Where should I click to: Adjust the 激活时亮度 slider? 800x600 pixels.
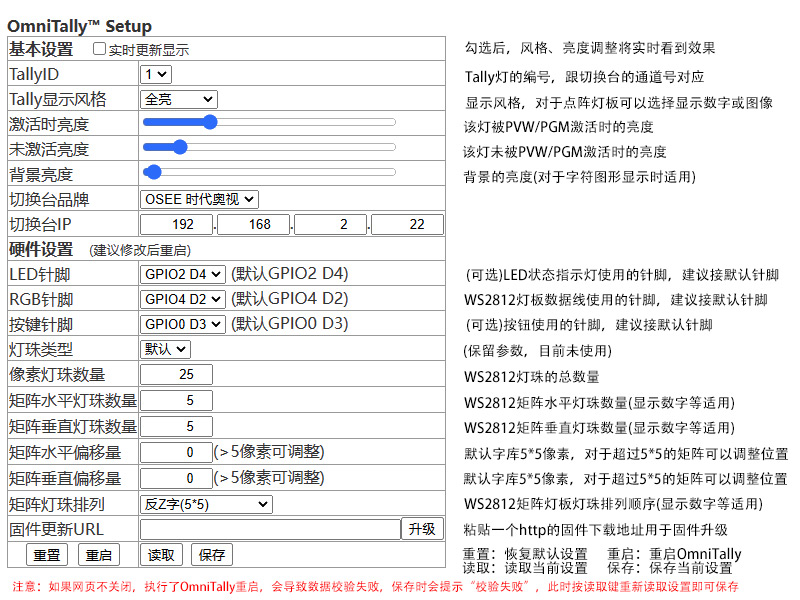tap(210, 123)
